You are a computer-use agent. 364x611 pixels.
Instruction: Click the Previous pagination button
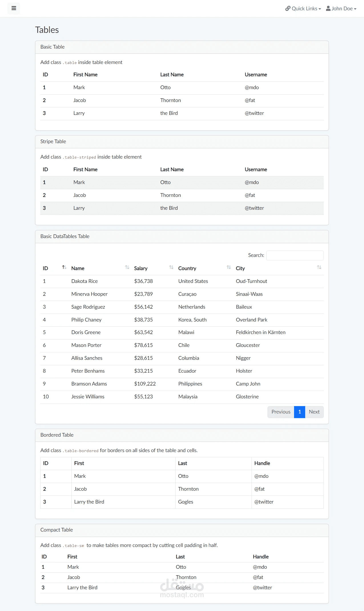point(281,412)
